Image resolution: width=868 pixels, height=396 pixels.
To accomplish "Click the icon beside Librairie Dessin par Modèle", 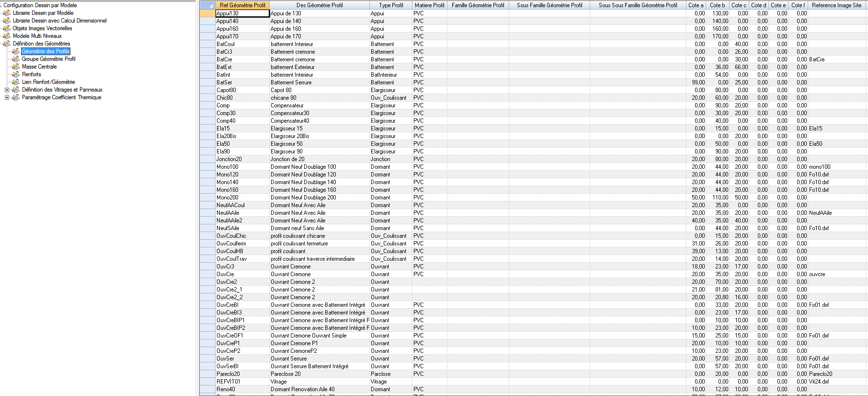I will (x=7, y=13).
